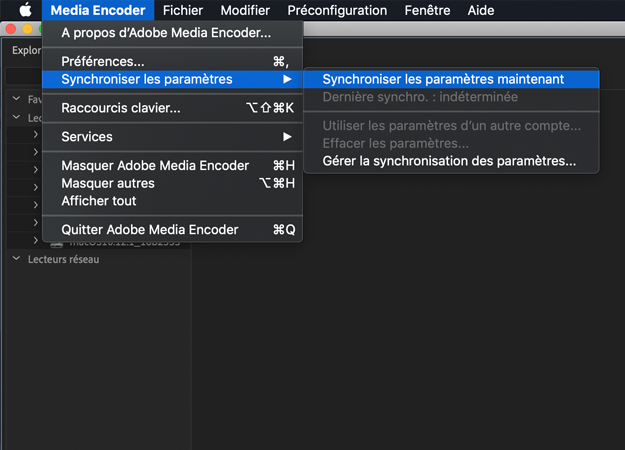
Task: Click Synchroniser les paramètres maintenant
Action: [x=443, y=78]
